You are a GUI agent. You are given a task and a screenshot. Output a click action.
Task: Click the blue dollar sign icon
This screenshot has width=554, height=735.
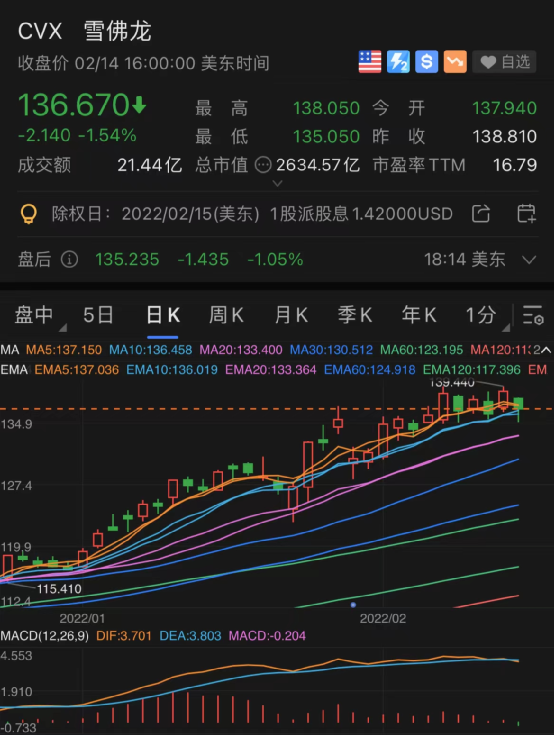point(427,62)
